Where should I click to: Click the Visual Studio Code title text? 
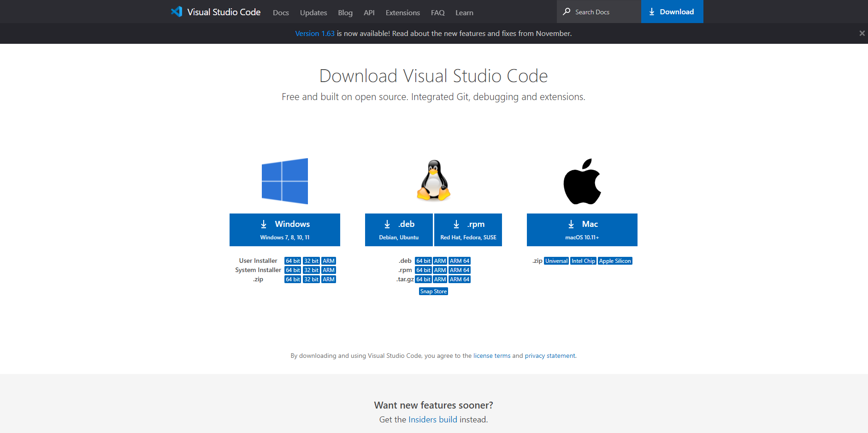click(x=224, y=12)
